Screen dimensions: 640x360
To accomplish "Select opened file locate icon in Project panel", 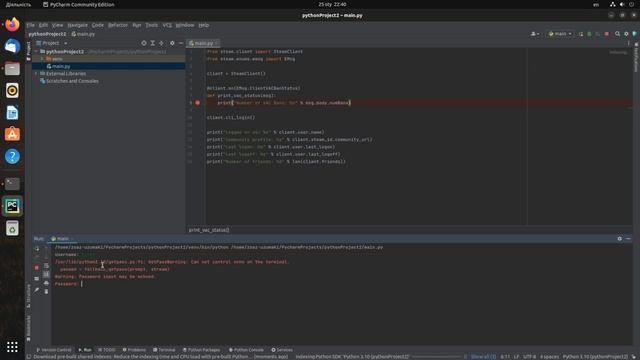I will point(144,43).
